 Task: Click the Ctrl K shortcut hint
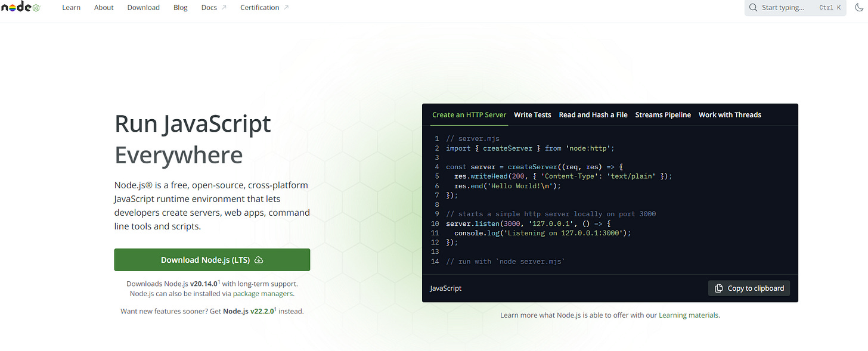(x=830, y=8)
